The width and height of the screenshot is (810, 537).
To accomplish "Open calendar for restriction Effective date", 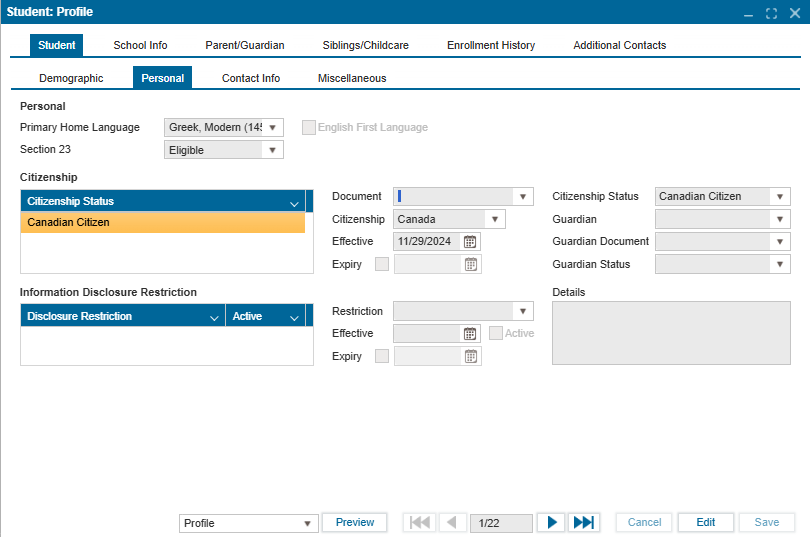I will click(471, 334).
